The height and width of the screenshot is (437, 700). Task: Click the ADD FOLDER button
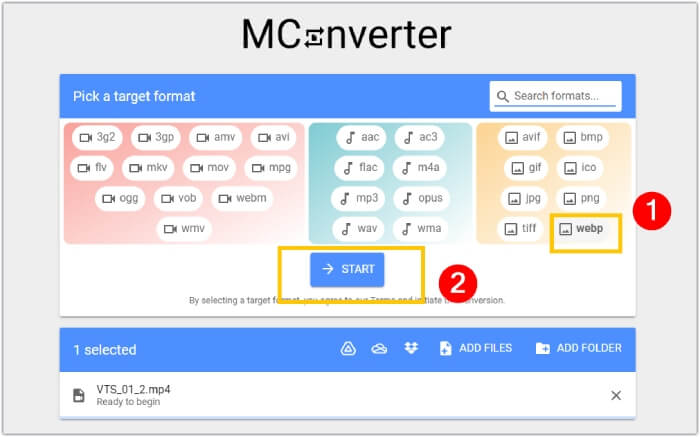coord(579,348)
